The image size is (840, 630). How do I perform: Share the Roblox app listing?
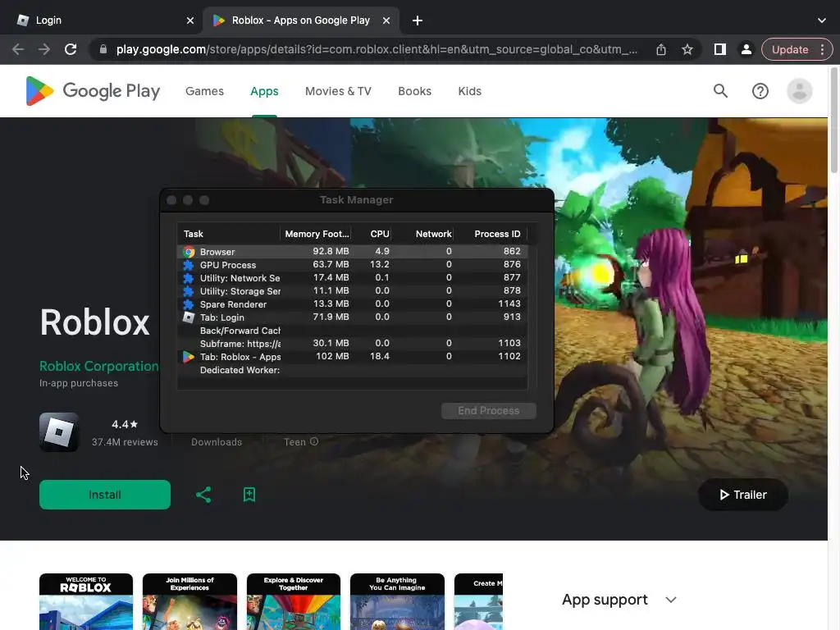[x=203, y=495]
